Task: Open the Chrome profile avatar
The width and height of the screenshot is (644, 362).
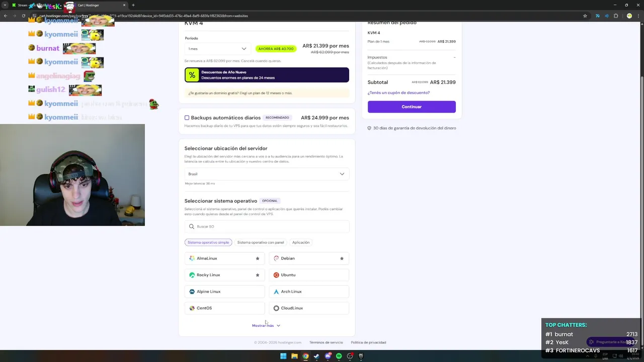Action: pyautogui.click(x=629, y=16)
